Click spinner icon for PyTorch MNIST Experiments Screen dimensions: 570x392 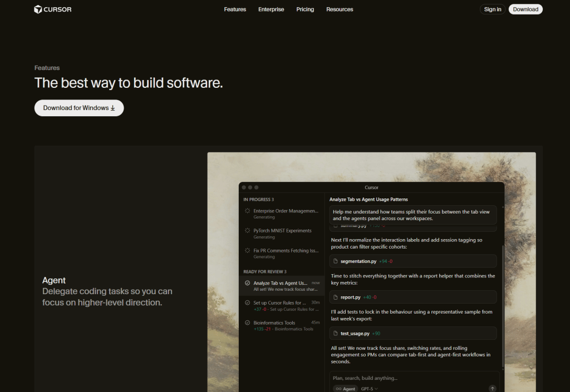(247, 231)
